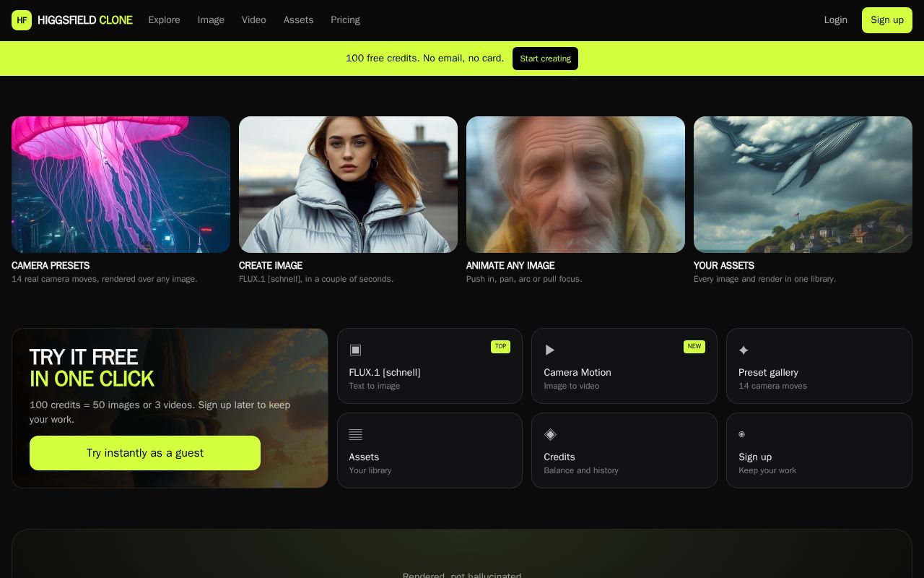Click the Camera Motion play icon
The width and height of the screenshot is (924, 578).
coord(550,350)
